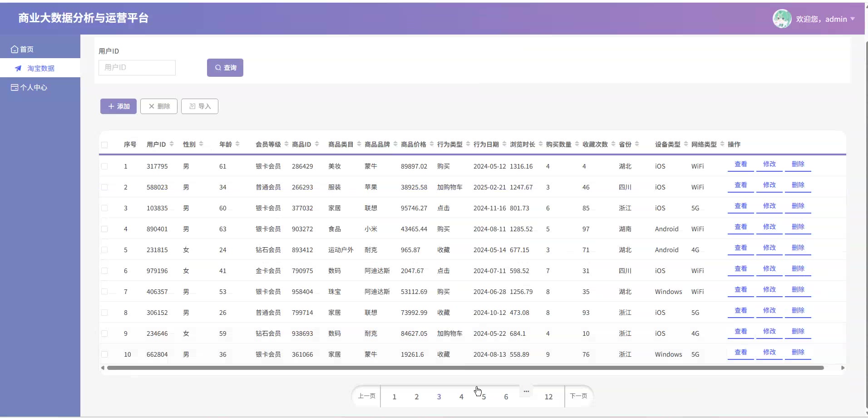Select the checkbox for row 5

click(104, 250)
